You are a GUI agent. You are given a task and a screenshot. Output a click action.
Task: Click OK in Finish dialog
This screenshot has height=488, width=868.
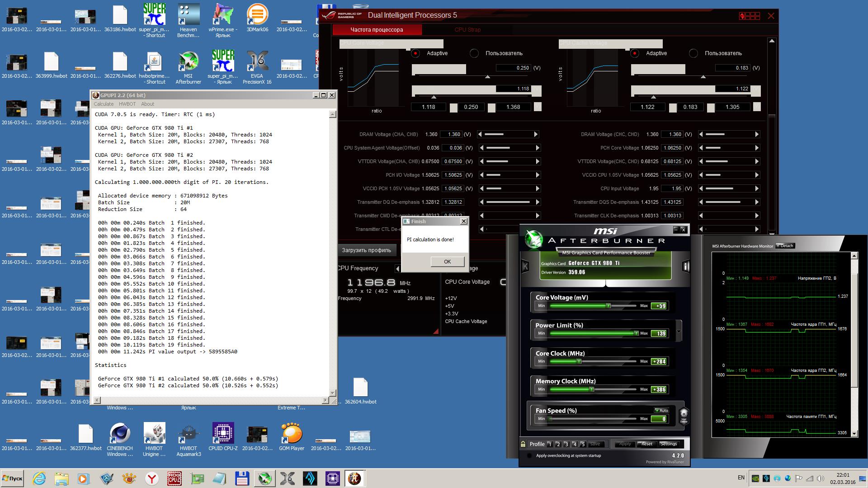[x=447, y=262]
